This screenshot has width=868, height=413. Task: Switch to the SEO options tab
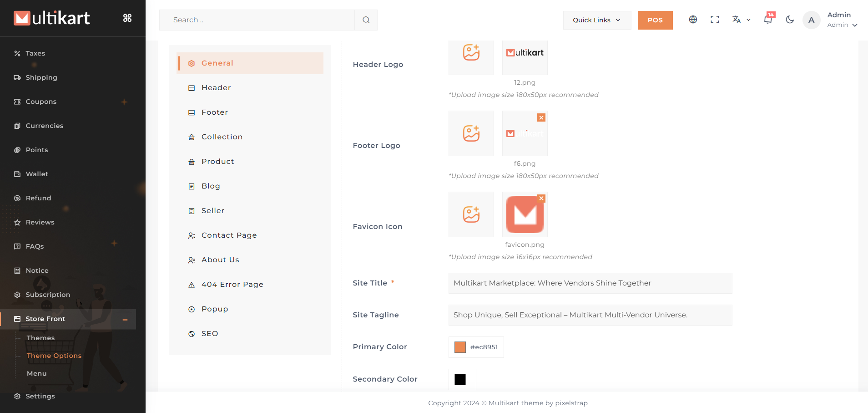coord(210,333)
